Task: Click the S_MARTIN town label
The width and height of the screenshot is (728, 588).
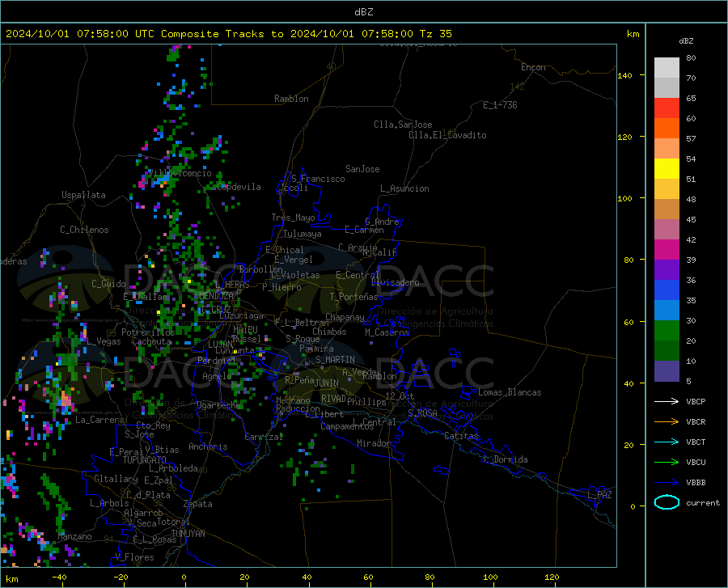Action: pyautogui.click(x=335, y=360)
